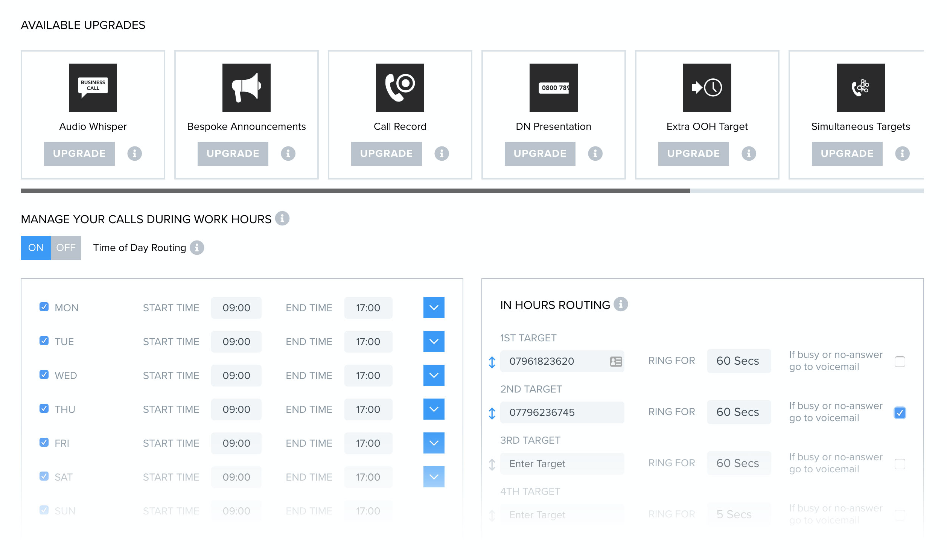Viewport: 947px width, 560px height.
Task: Upgrade to Call Record
Action: (x=386, y=154)
